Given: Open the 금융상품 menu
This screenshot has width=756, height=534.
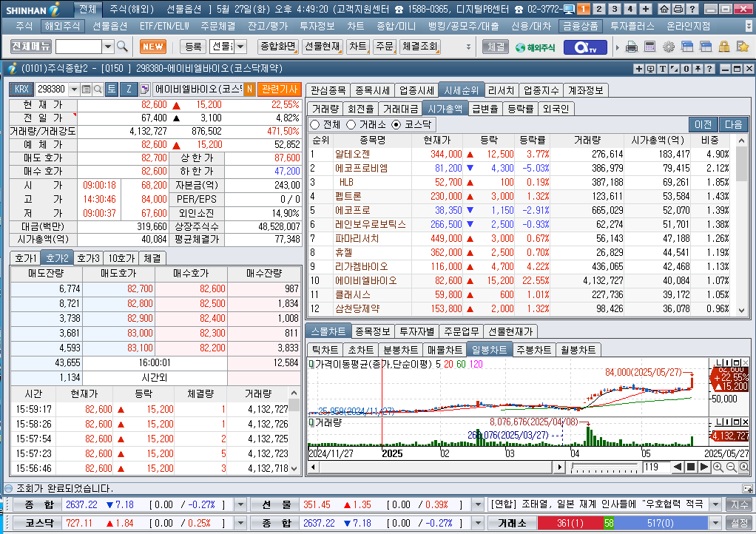Looking at the screenshot, I should (x=581, y=26).
